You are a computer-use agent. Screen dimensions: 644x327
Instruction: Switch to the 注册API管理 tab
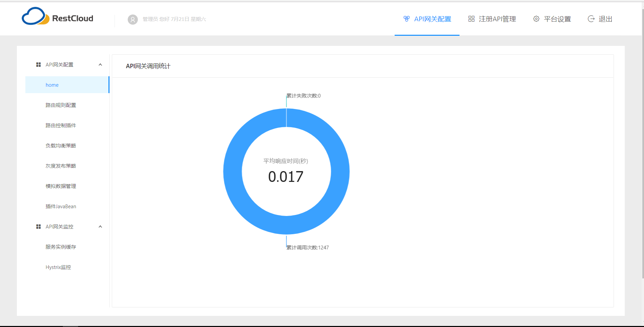497,19
